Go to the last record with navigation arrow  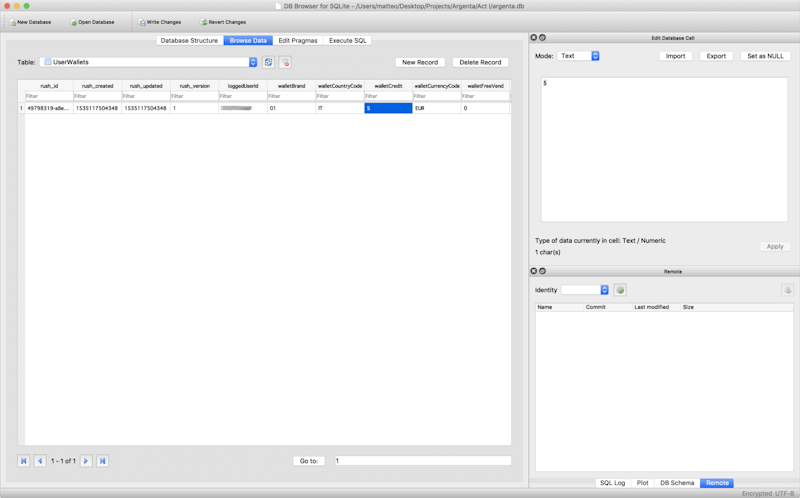click(x=102, y=461)
